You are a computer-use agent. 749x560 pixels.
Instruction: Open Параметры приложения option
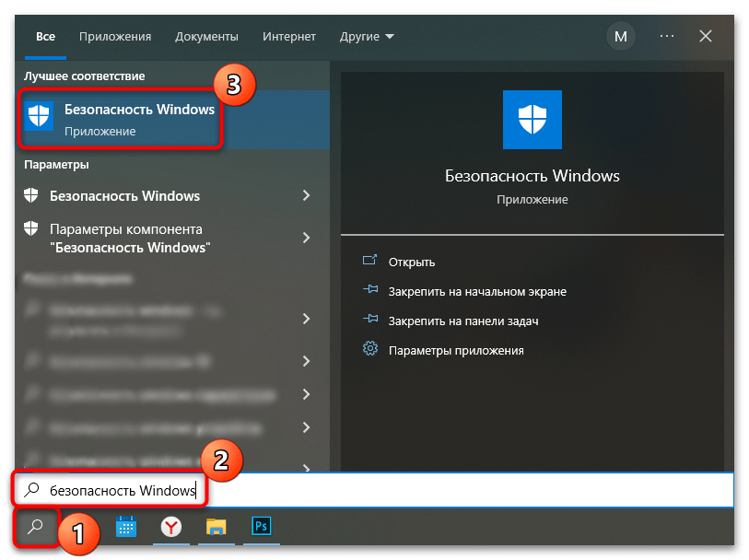(x=455, y=350)
